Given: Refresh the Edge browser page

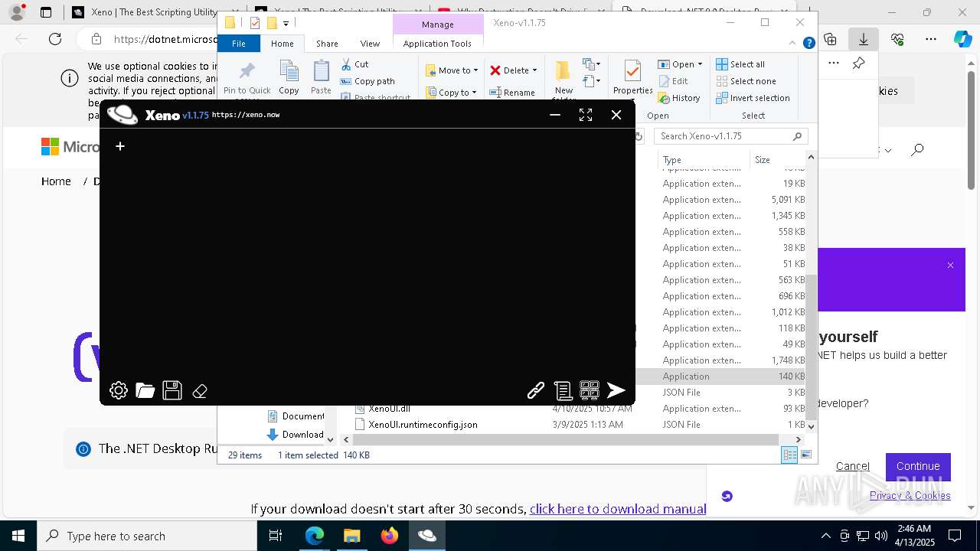Looking at the screenshot, I should pos(55,39).
